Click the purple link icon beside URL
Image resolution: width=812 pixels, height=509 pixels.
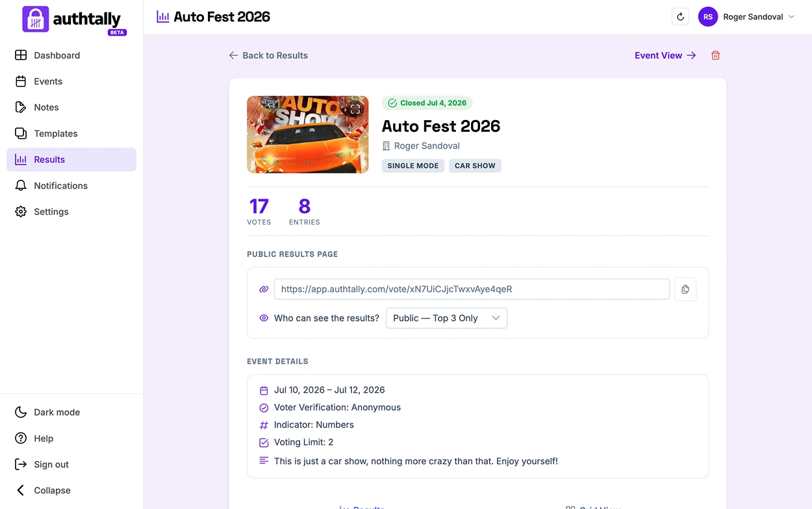(264, 289)
